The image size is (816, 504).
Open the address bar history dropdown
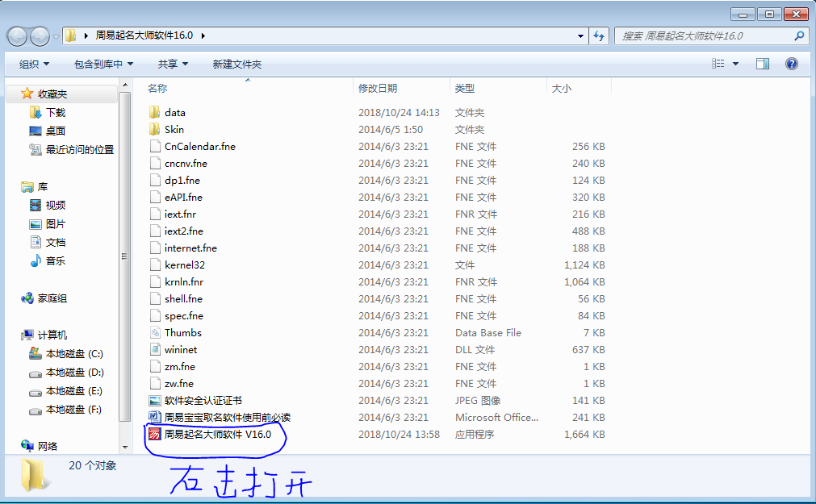(580, 35)
